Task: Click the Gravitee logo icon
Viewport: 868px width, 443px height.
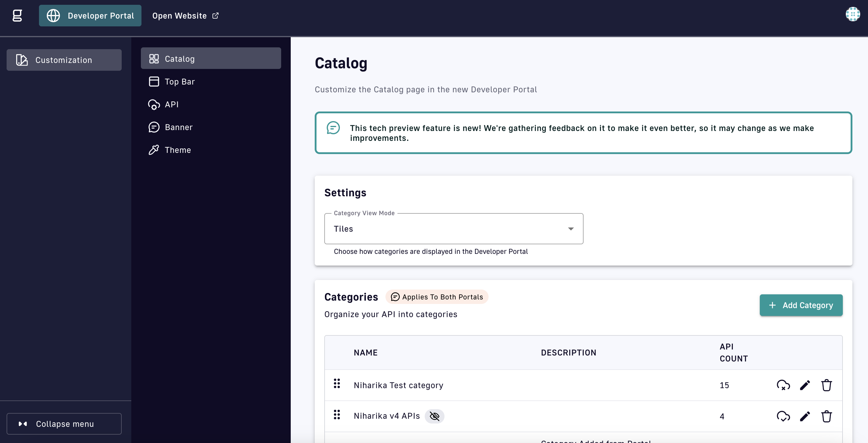Action: tap(17, 16)
